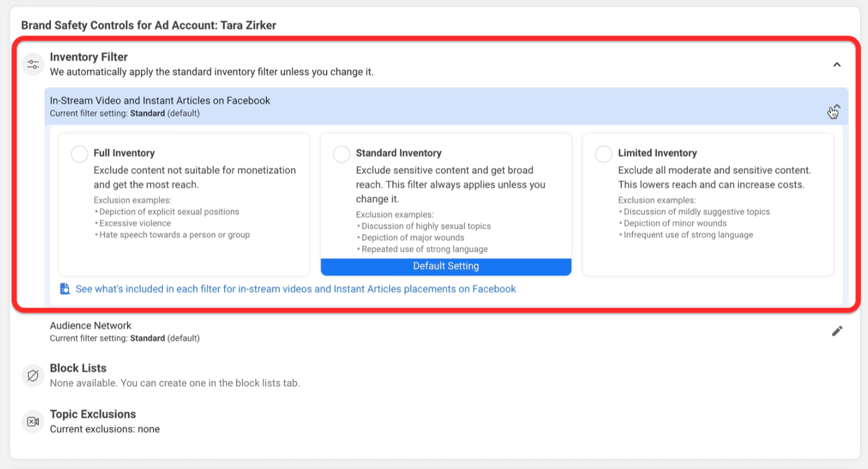Select the Standard Inventory radio button
The width and height of the screenshot is (868, 469).
342,154
